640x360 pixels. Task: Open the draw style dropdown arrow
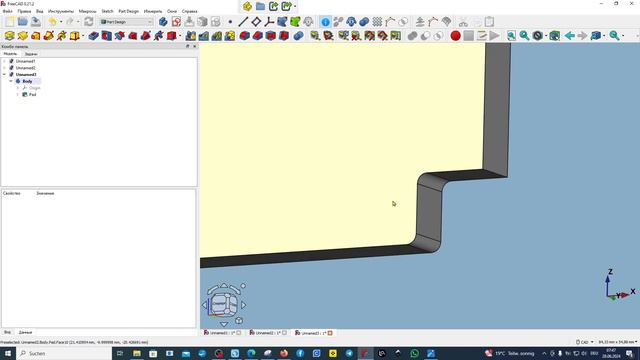pyautogui.click(x=546, y=36)
